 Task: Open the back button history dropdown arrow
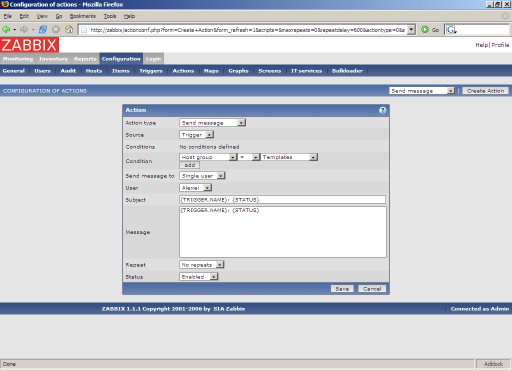click(15, 30)
